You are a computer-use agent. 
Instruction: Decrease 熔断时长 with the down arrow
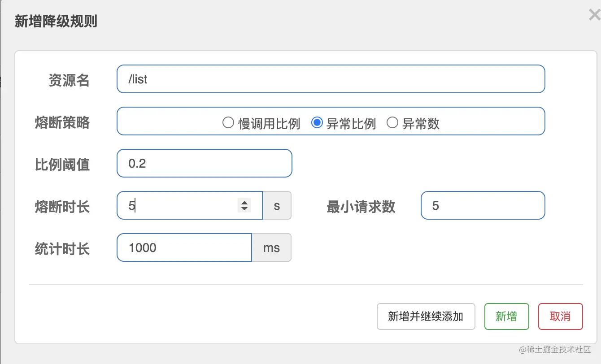tap(244, 209)
